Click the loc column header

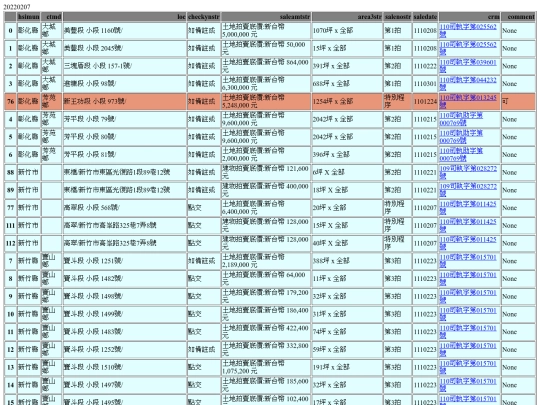pyautogui.click(x=124, y=17)
